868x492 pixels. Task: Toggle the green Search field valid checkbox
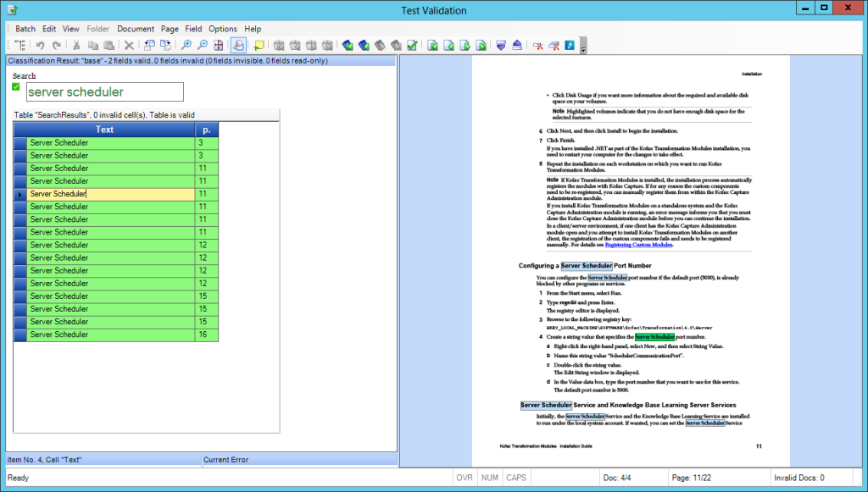16,86
